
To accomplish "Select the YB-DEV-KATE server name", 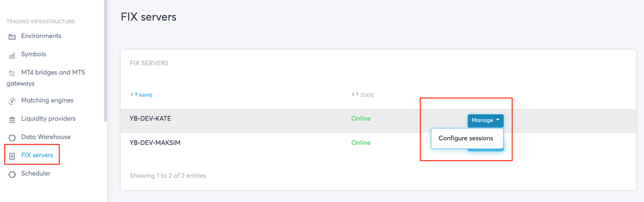I will pos(150,119).
